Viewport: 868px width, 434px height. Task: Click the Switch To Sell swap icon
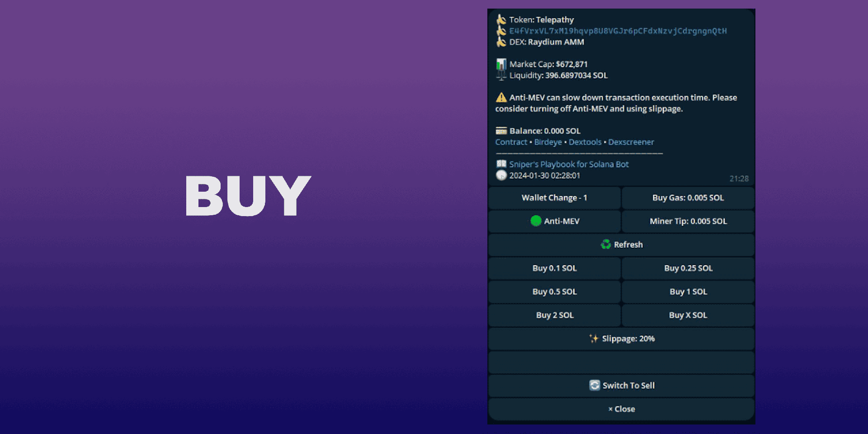594,385
